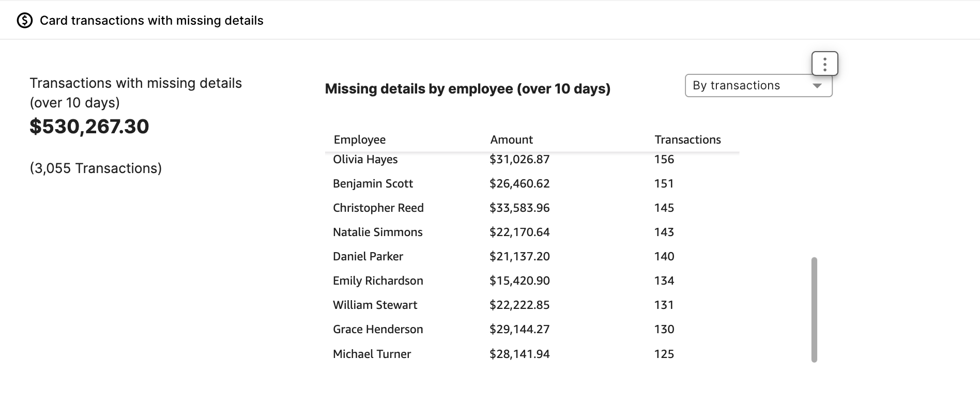Sort table by the Employee column header

pyautogui.click(x=360, y=139)
